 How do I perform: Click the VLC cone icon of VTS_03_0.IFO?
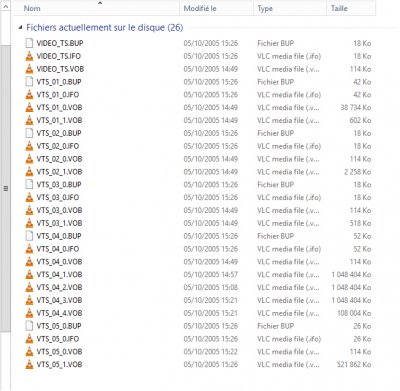[x=29, y=197]
